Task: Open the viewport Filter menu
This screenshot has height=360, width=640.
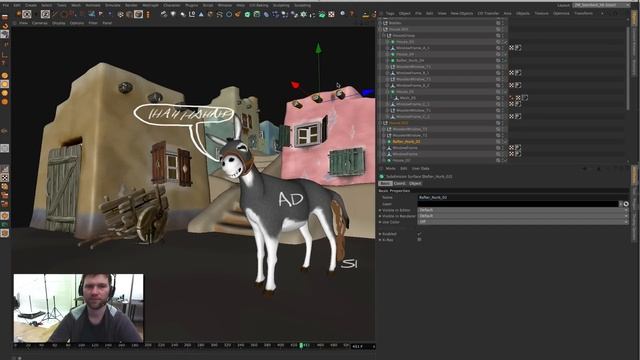Action: coord(93,23)
